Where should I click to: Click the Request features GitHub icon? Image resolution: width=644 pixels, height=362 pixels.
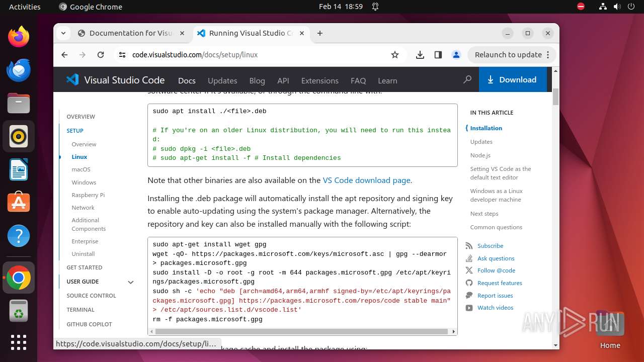469,283
